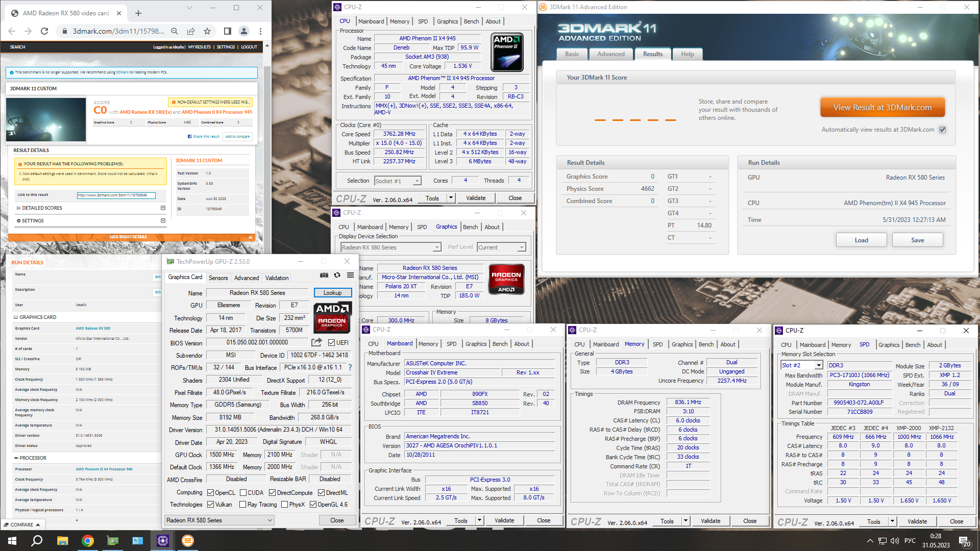Click the orange round taskbar app icon
Screen dimensions: 980x551
coord(188,541)
